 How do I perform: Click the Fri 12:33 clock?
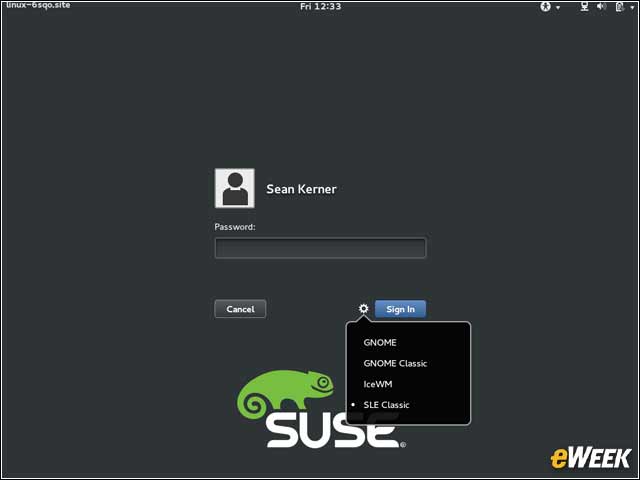(320, 7)
